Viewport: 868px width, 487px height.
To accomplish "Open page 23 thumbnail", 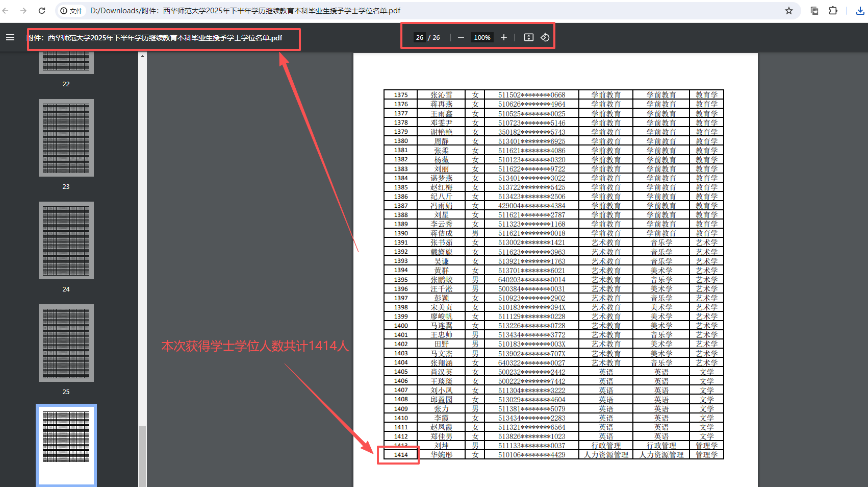I will 66,138.
